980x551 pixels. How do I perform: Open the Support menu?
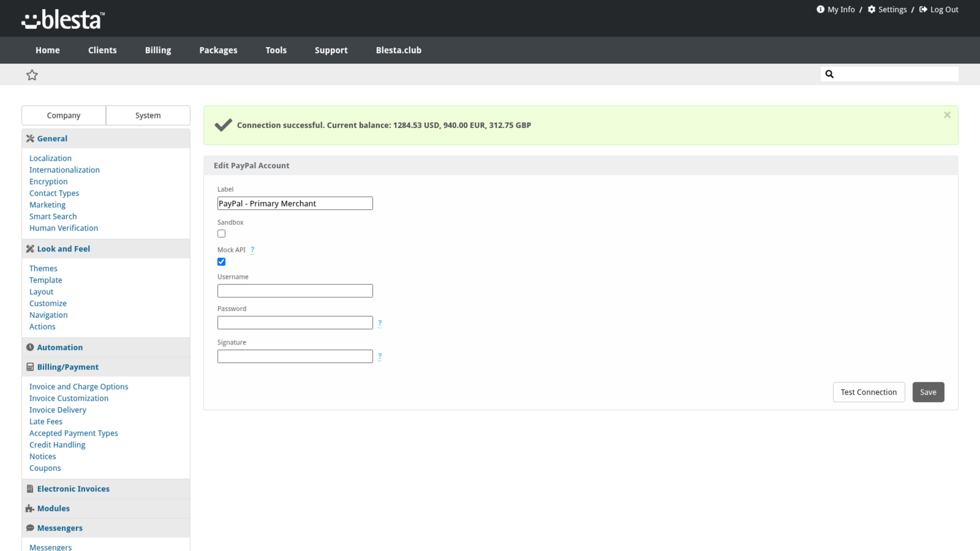coord(331,50)
